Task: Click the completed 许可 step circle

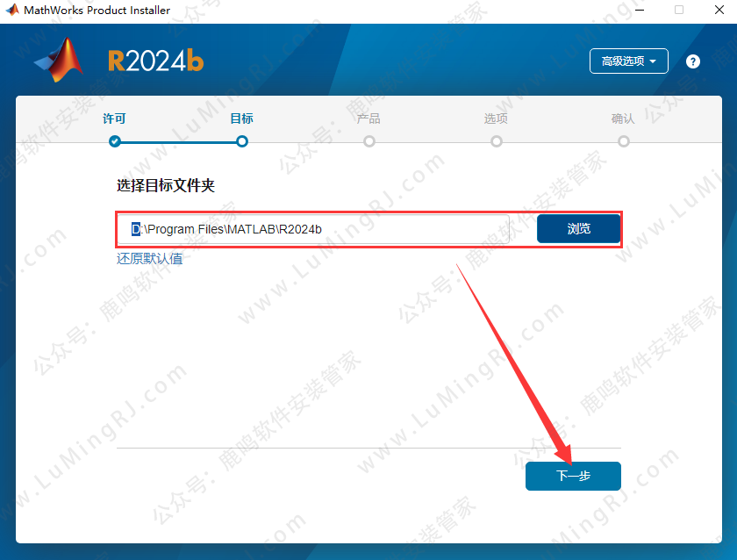Action: [115, 141]
